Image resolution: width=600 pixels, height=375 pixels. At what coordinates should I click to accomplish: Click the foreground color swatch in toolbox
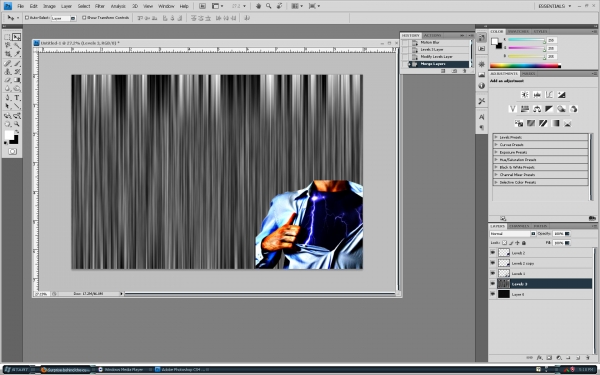coord(9,135)
